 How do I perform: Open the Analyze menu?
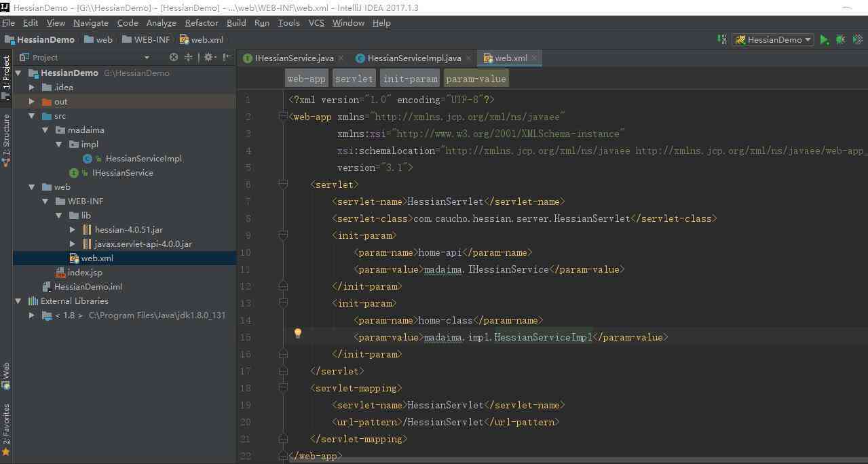(x=162, y=22)
